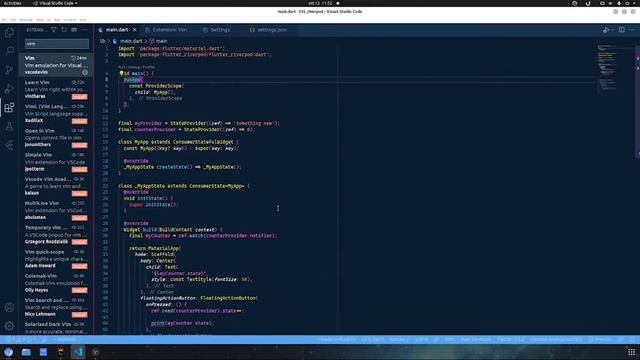Install the Temporary vim extension
Viewport: 640px width, 360px height.
(80, 242)
